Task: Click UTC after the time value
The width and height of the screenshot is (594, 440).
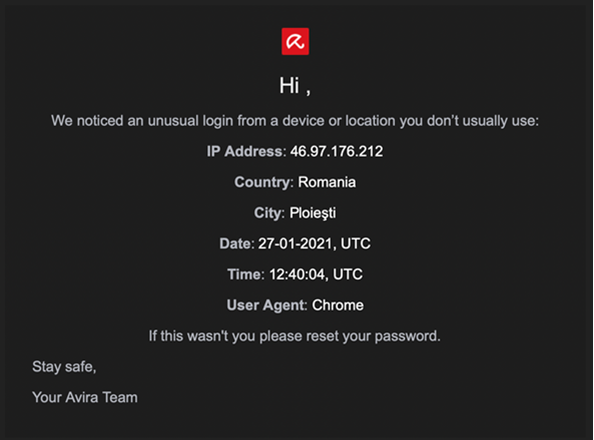Action: point(348,274)
